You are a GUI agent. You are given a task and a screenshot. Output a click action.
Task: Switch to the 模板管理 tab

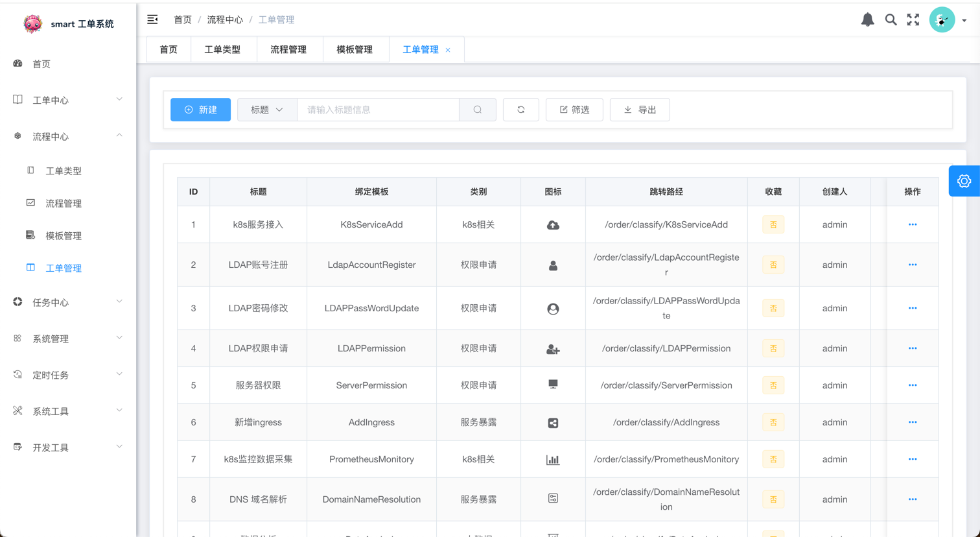pyautogui.click(x=355, y=49)
